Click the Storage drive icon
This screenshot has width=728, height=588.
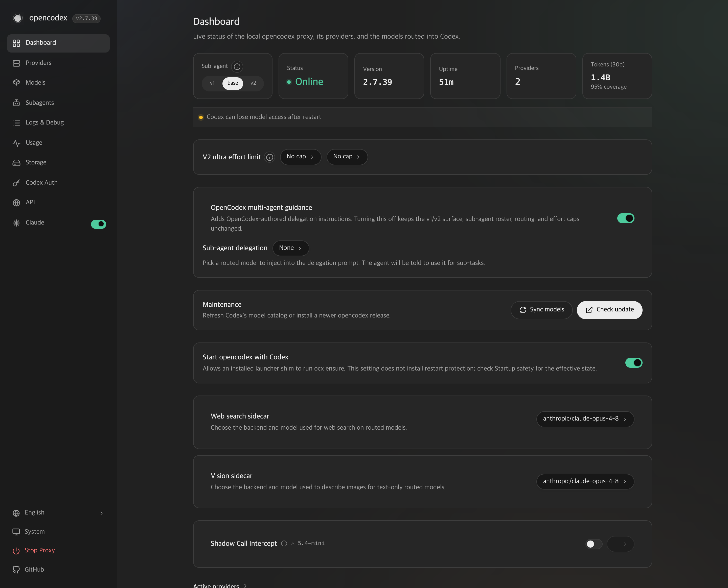click(x=16, y=163)
